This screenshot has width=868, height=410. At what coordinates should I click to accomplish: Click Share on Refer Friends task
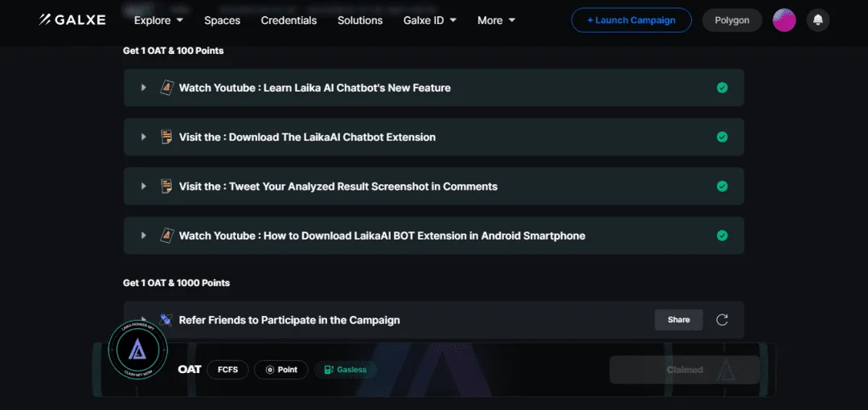point(678,320)
